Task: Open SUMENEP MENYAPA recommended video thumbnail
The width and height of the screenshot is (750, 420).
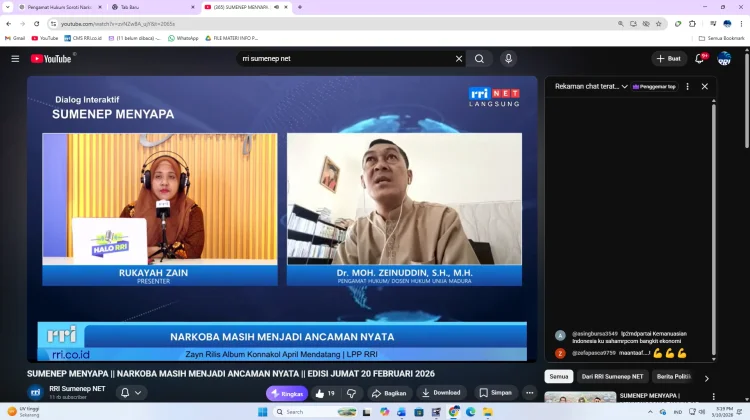Action: 580,398
